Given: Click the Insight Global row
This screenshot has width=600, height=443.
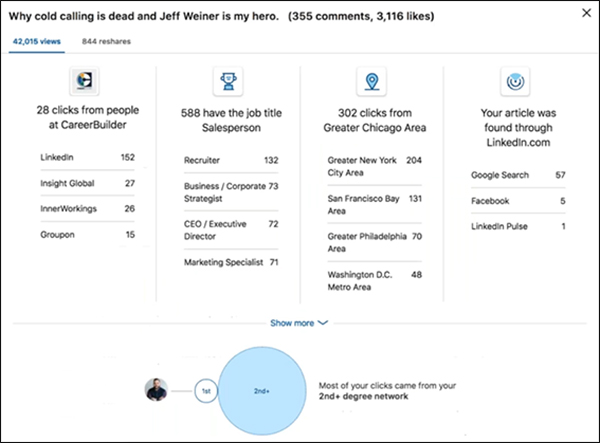Looking at the screenshot, I should tap(88, 183).
